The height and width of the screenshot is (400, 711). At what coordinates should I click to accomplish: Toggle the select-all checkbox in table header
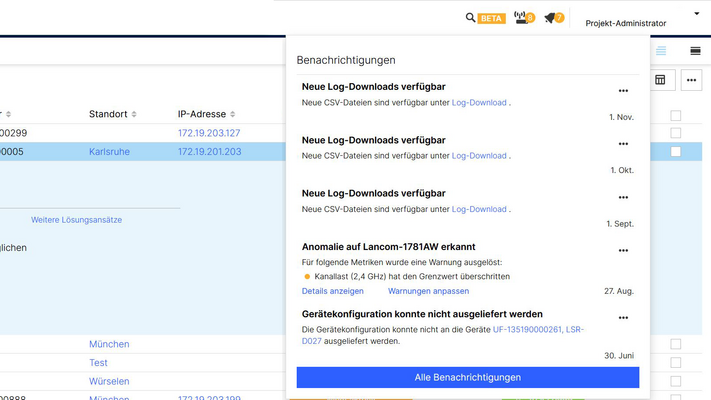[x=676, y=115]
